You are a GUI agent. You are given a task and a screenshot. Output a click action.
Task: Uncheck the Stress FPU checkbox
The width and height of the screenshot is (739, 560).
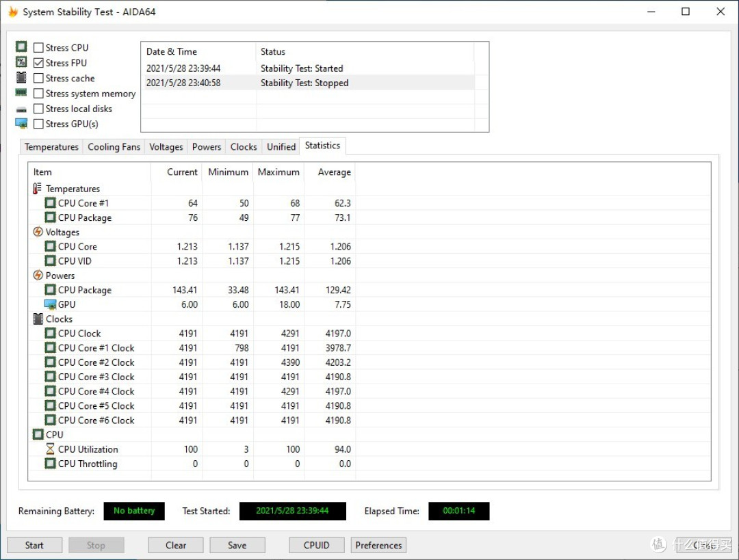tap(38, 63)
